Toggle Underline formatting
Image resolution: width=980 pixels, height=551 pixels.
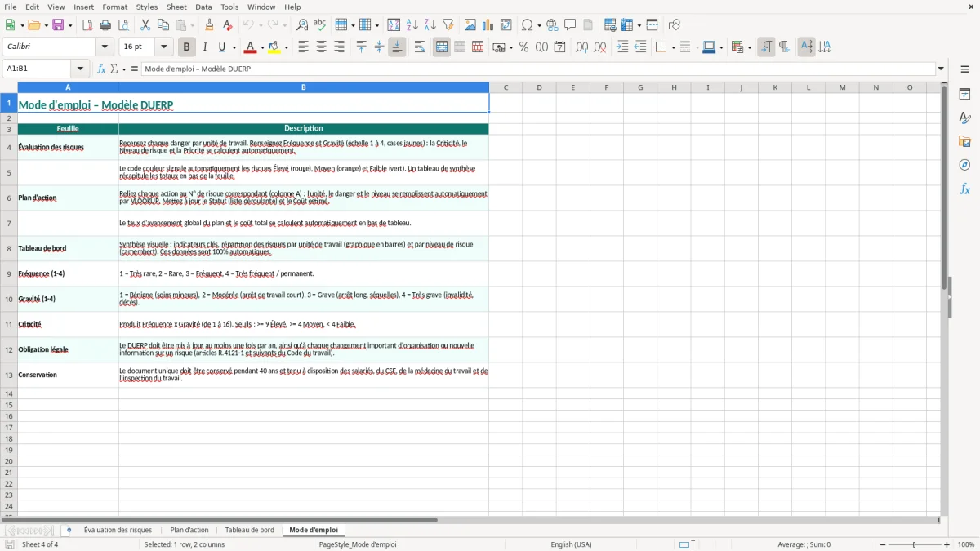coord(221,47)
